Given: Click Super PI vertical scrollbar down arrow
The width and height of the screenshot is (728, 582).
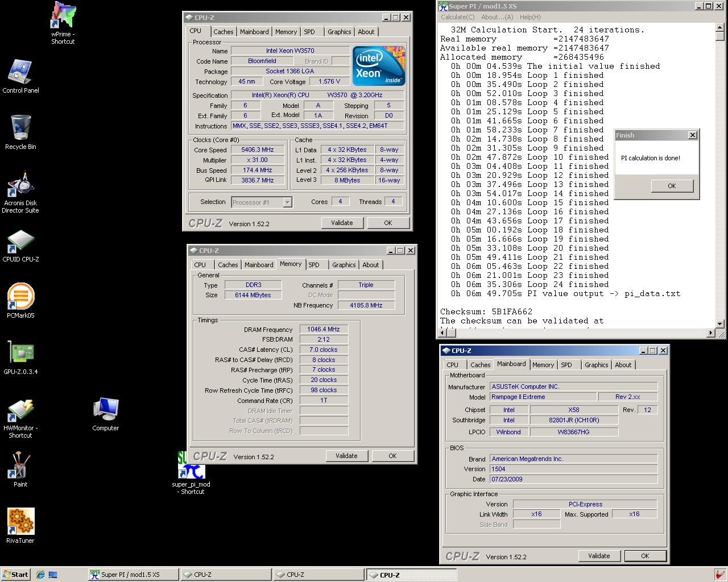Looking at the screenshot, I should (x=720, y=323).
